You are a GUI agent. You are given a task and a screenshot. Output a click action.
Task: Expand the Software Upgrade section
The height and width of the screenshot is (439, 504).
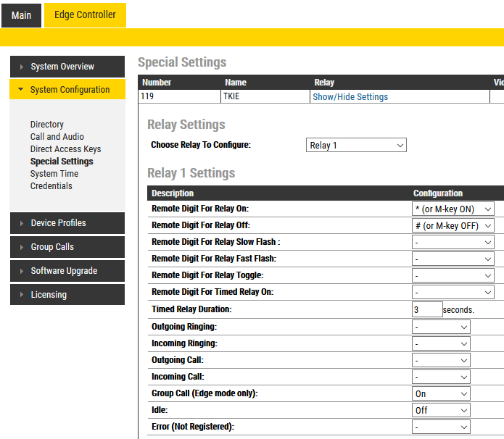[x=67, y=271]
